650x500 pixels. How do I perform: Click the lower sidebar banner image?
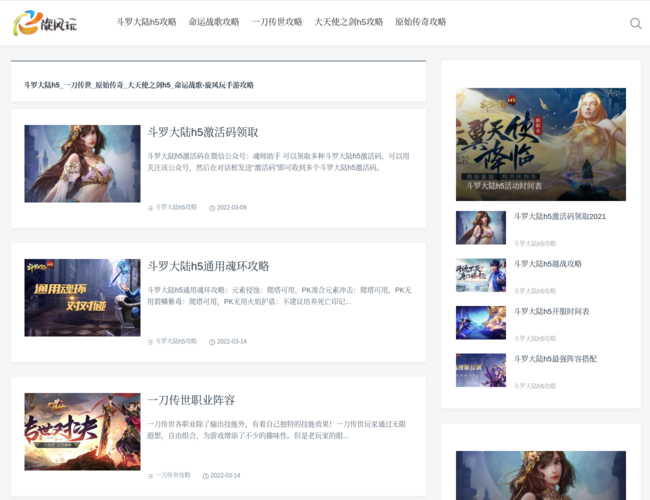point(541,475)
